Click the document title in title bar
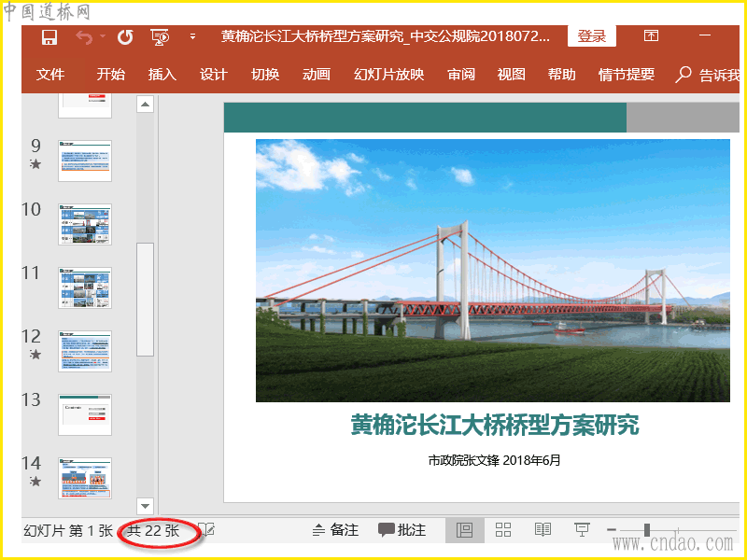Screen dimensions: 747x560 click(386, 36)
